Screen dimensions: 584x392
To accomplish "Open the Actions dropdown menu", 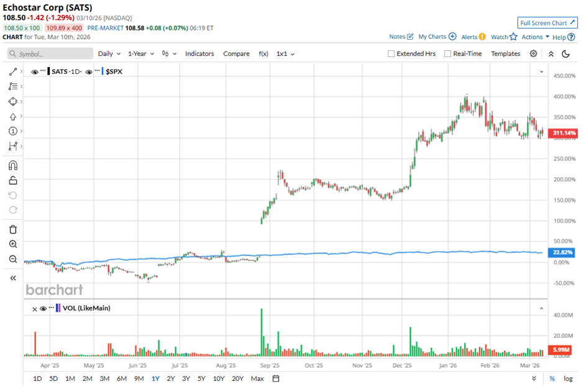I will [535, 37].
